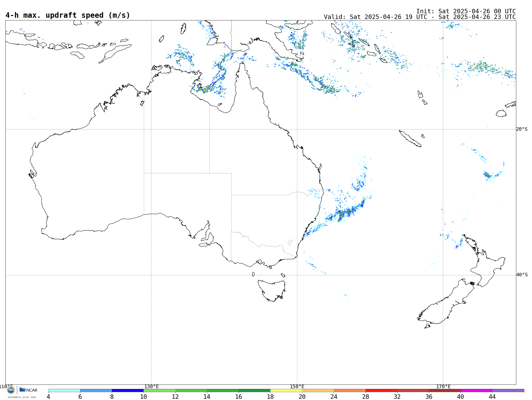Click the Tasmania island outline on the map
The height and width of the screenshot is (400, 532).
[272, 291]
